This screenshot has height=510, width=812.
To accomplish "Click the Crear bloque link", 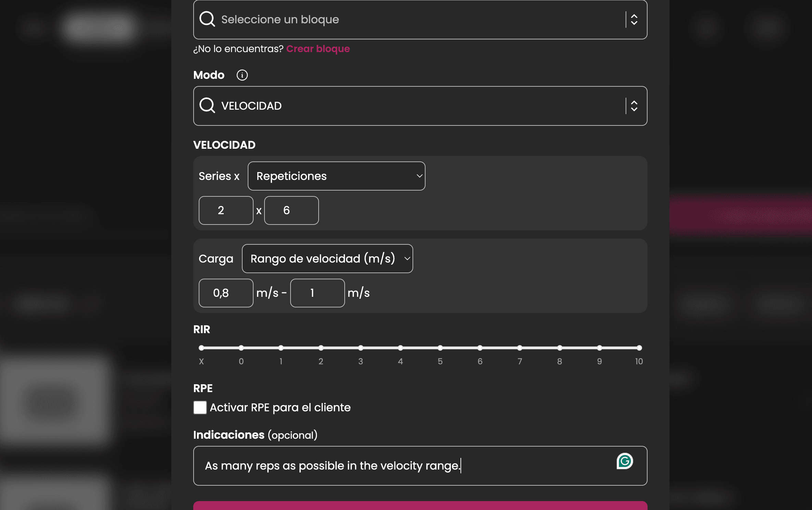I will point(318,49).
